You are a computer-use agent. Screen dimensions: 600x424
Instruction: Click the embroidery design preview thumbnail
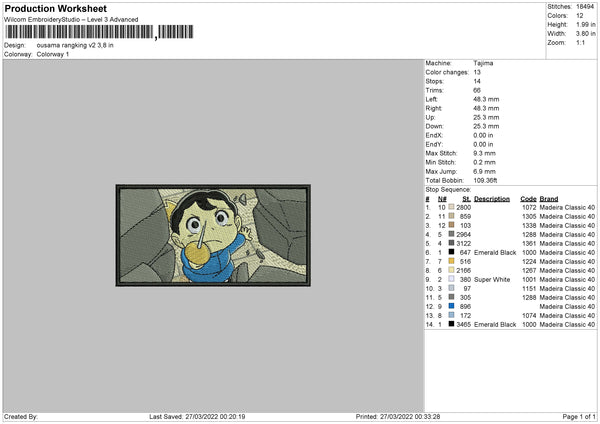coord(213,235)
